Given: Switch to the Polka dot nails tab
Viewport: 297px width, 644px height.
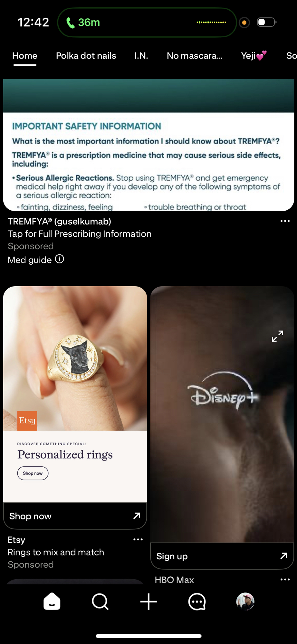Looking at the screenshot, I should 86,56.
